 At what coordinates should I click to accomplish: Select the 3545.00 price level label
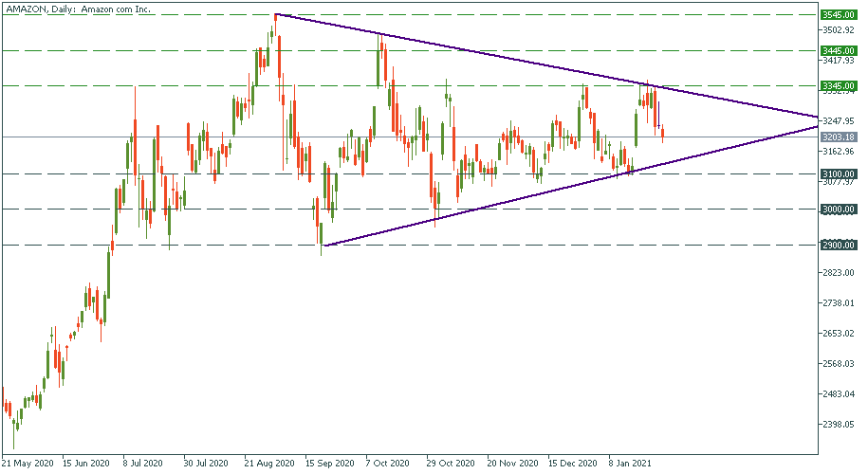(x=839, y=15)
